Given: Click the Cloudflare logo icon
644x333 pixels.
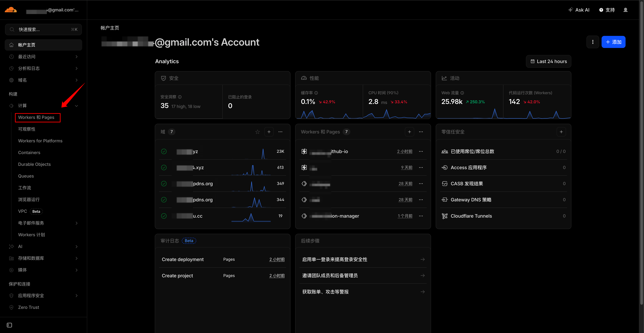Looking at the screenshot, I should [x=11, y=10].
